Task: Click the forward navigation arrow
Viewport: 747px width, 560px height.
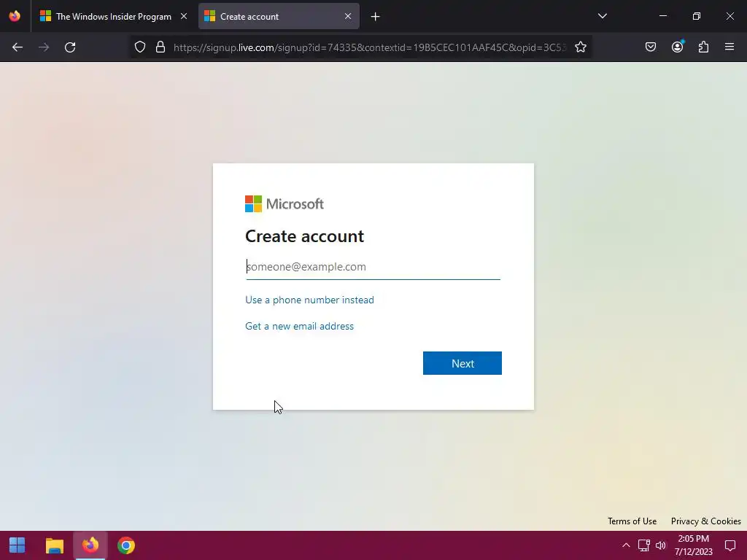Action: coord(44,47)
